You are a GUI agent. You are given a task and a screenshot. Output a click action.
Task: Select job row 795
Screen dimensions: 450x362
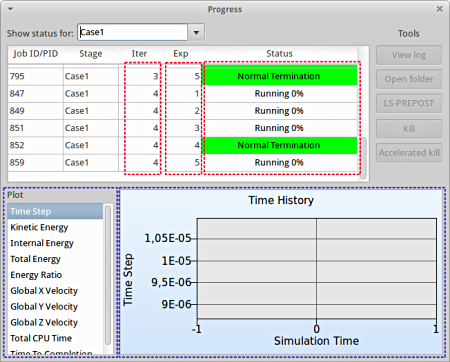pyautogui.click(x=183, y=76)
